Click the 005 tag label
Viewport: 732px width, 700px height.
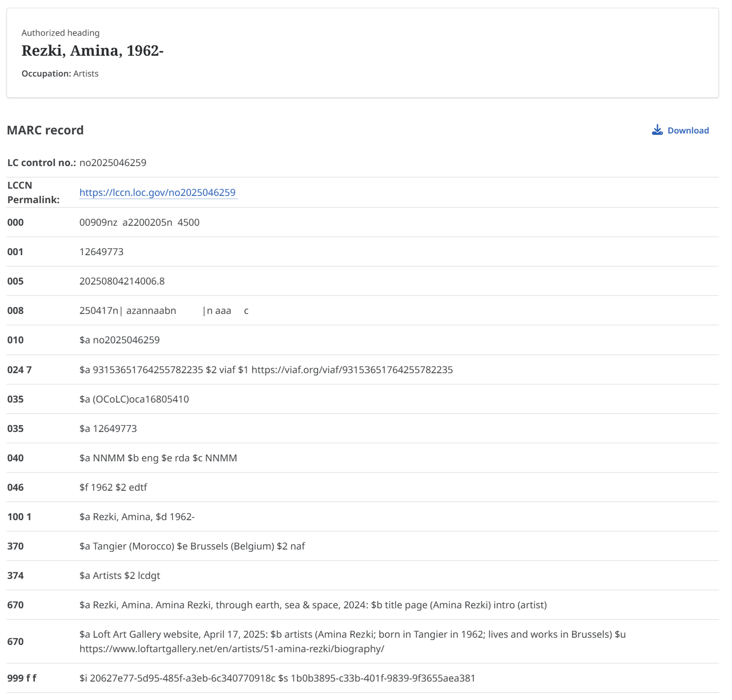click(x=15, y=281)
